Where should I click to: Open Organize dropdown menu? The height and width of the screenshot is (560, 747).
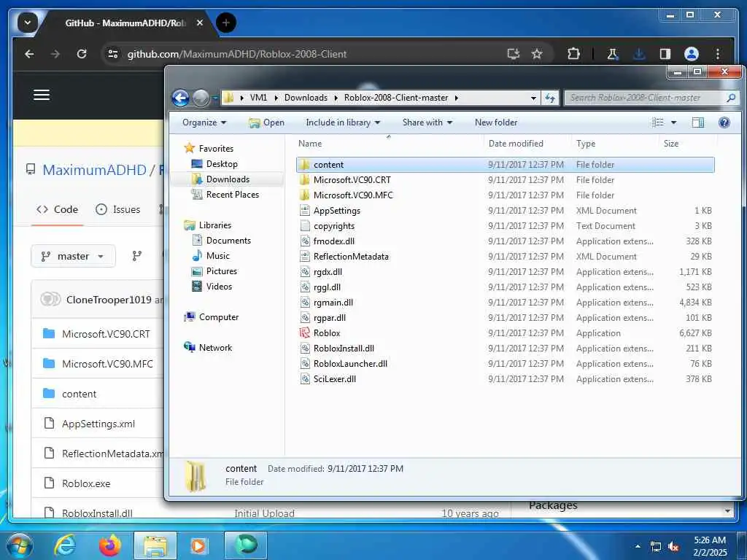204,122
